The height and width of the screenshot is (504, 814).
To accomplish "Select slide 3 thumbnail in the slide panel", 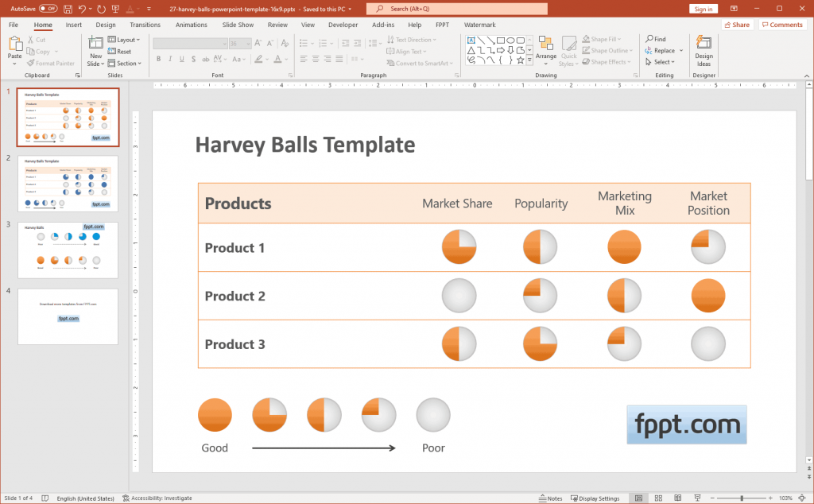I will (68, 251).
